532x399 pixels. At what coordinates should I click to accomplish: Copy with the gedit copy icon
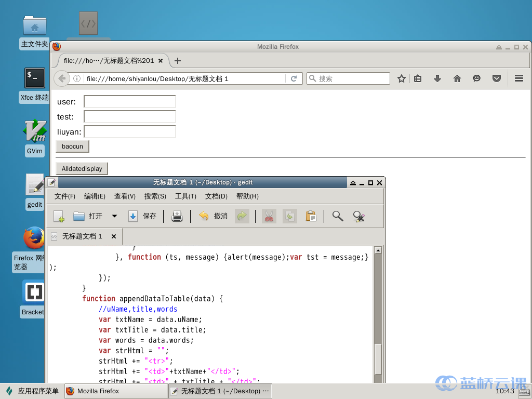click(x=290, y=216)
